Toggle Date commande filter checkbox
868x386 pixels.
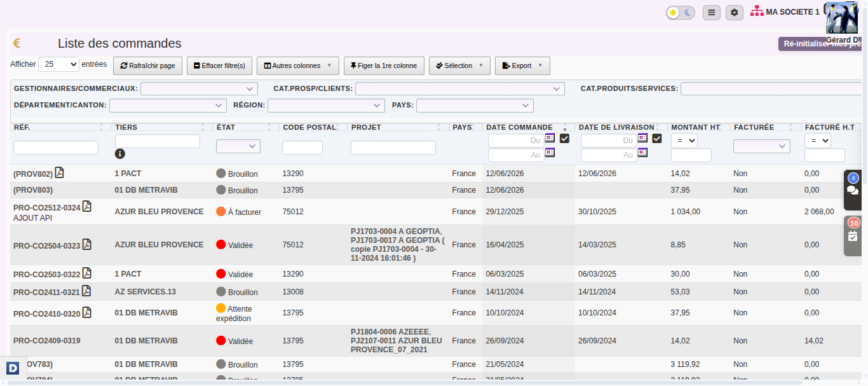(564, 138)
